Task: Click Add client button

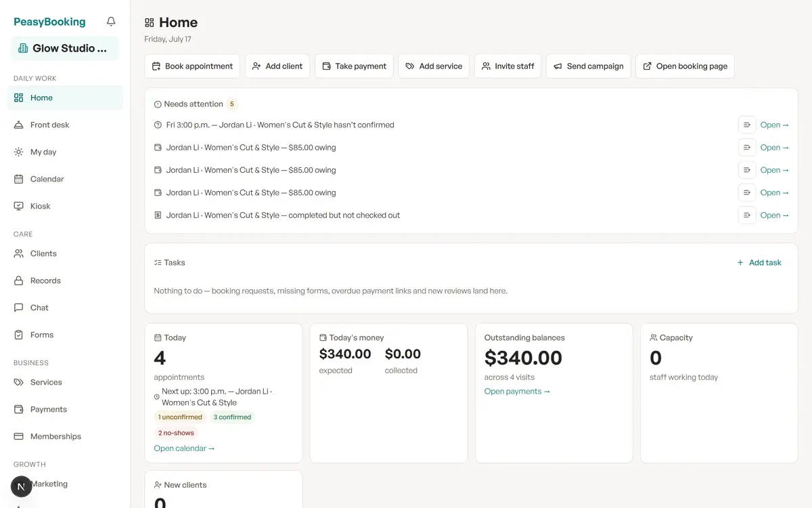Action: [277, 66]
